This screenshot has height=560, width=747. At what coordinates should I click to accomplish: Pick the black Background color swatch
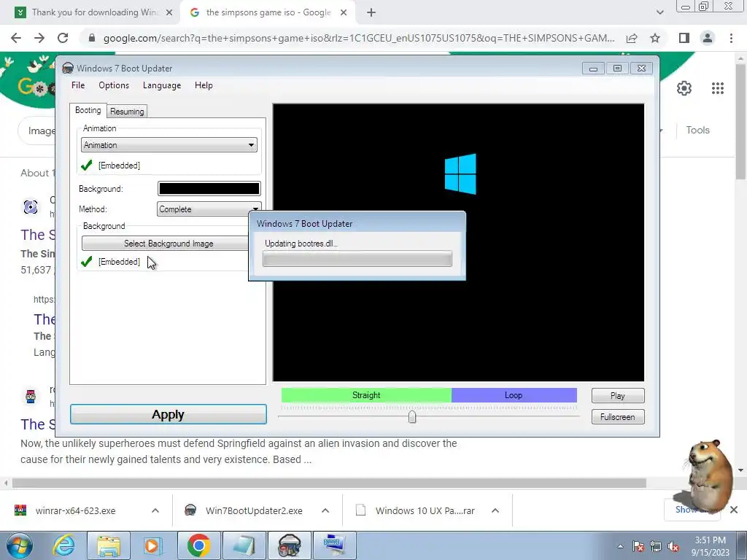209,189
